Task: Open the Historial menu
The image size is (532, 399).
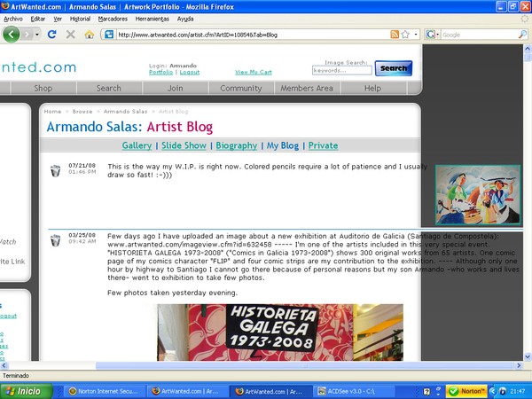Action: coord(80,19)
